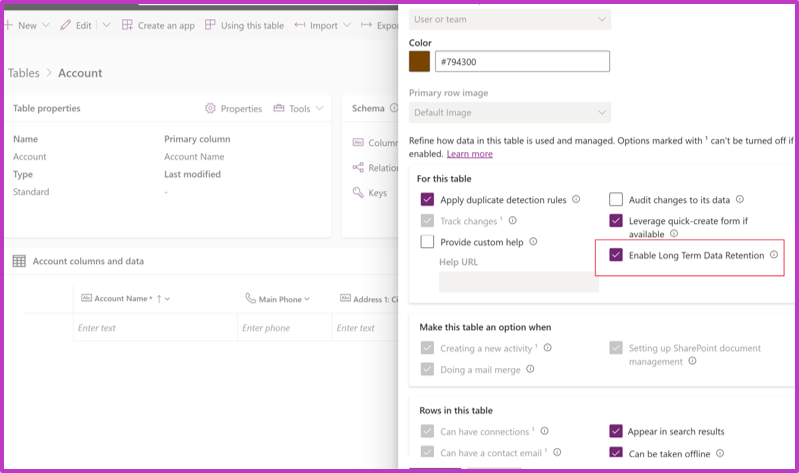The width and height of the screenshot is (799, 473).
Task: Open Relationships schema icon
Action: (358, 167)
